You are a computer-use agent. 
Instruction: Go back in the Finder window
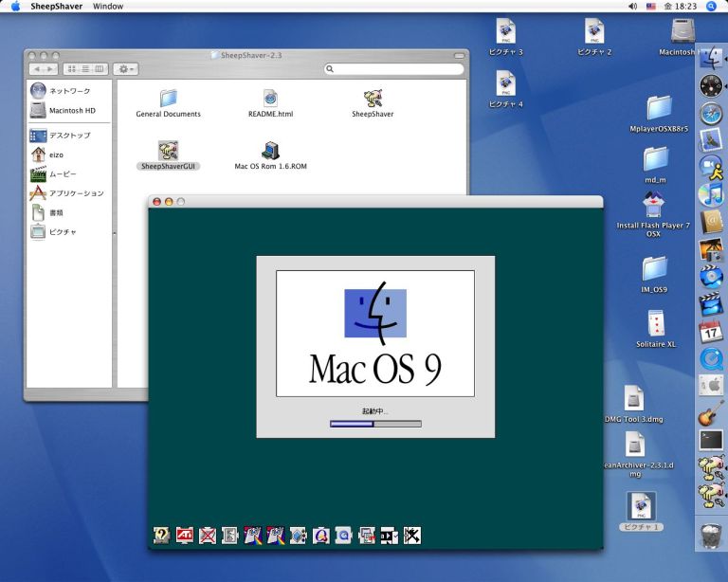(x=37, y=69)
